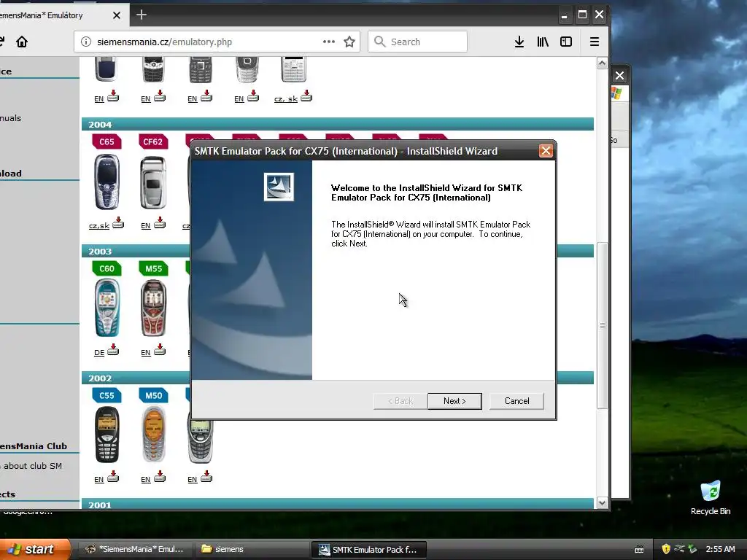Select the M55 phone image
747x560 pixels.
[x=153, y=308]
